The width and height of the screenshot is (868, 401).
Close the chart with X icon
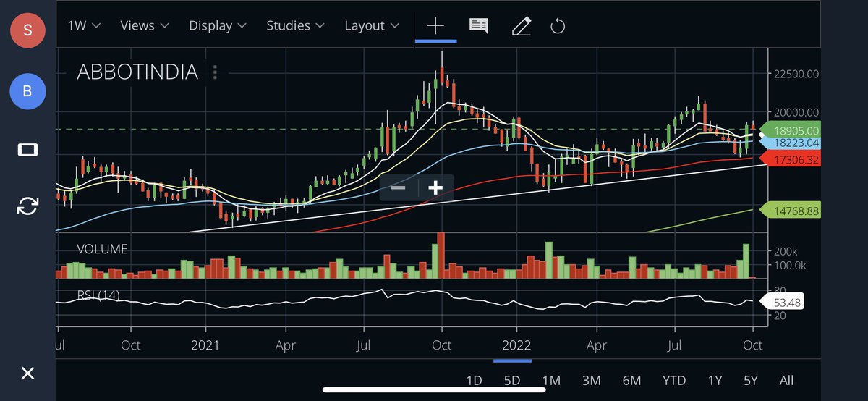point(27,373)
